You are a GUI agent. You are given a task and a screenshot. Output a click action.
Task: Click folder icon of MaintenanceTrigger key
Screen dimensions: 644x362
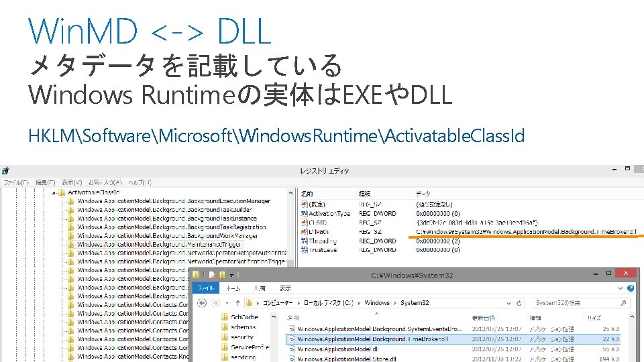coord(70,244)
